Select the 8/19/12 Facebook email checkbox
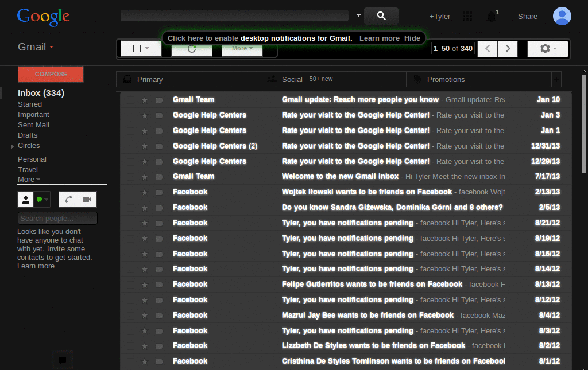This screenshot has height=370, width=588. coord(130,238)
